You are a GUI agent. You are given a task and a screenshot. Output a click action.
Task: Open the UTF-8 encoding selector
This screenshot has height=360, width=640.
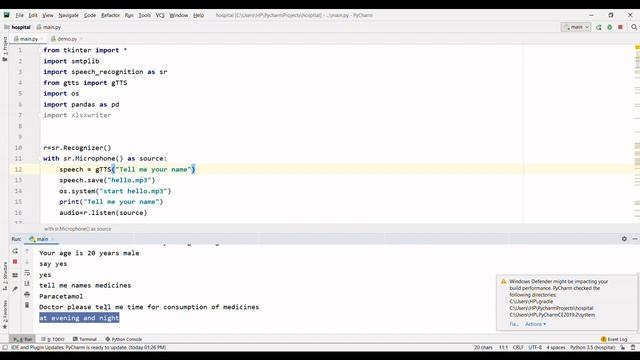tap(535, 347)
